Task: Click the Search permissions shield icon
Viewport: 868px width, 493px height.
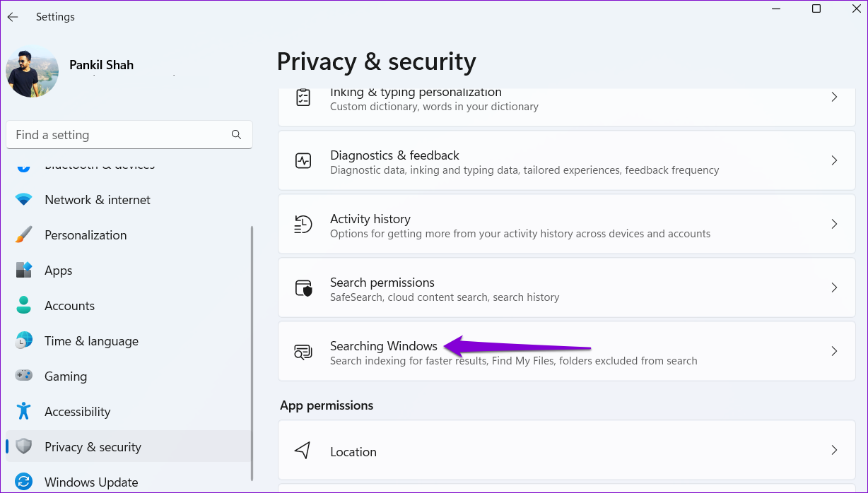Action: (303, 288)
